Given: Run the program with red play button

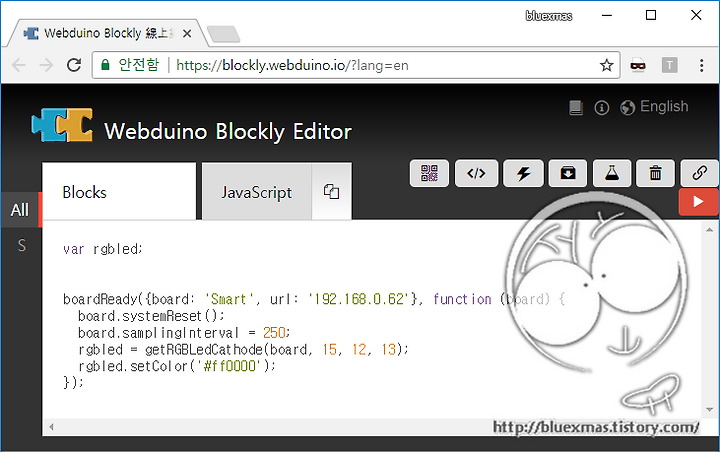Looking at the screenshot, I should [x=698, y=202].
